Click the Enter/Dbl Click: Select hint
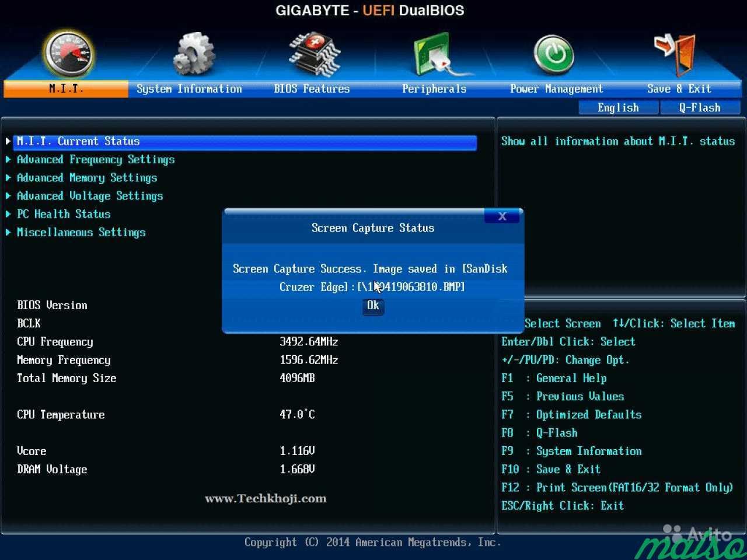Image resolution: width=747 pixels, height=560 pixels. coord(568,342)
